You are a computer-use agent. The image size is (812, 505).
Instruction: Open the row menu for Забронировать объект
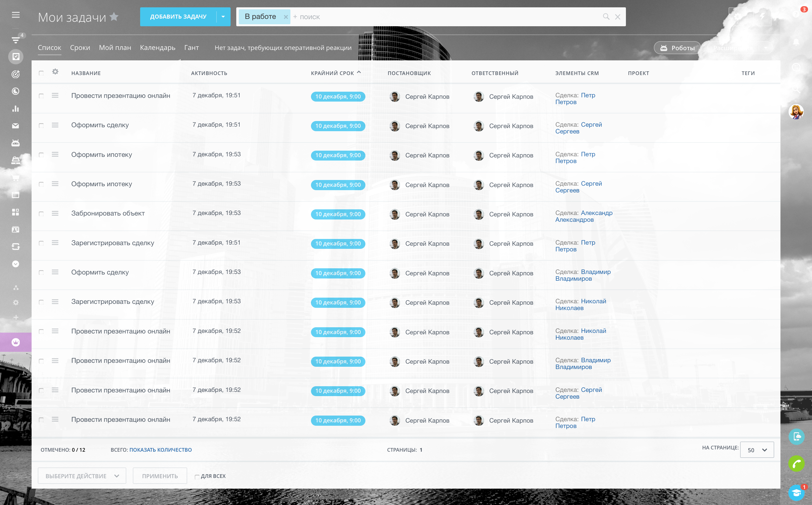click(55, 213)
